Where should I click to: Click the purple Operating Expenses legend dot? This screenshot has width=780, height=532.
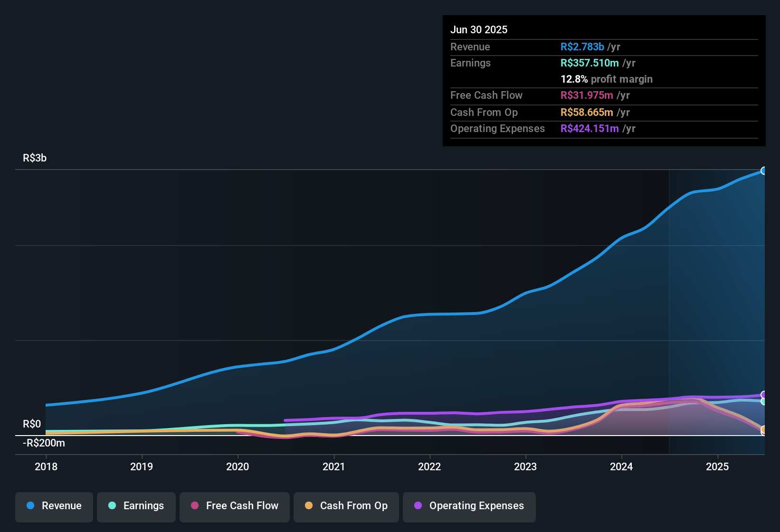coord(417,506)
